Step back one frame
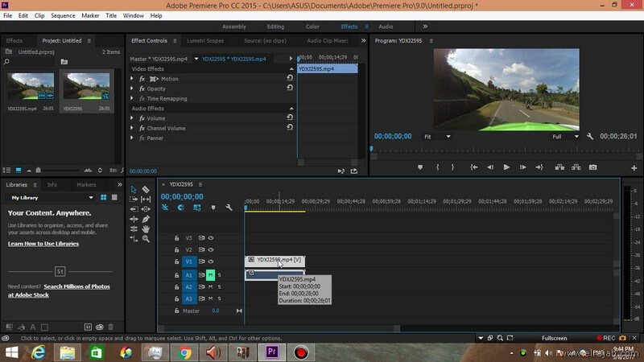 click(x=490, y=167)
